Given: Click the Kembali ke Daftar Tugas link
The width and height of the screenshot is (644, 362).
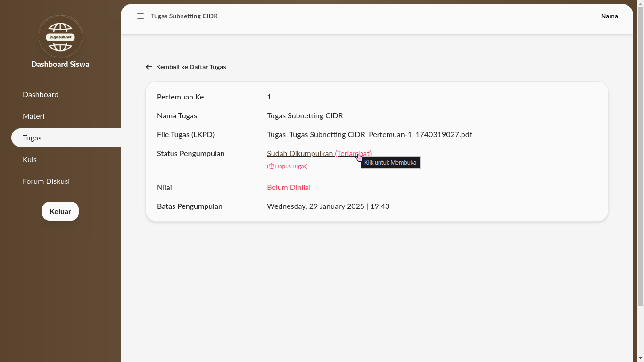Looking at the screenshot, I should (191, 67).
